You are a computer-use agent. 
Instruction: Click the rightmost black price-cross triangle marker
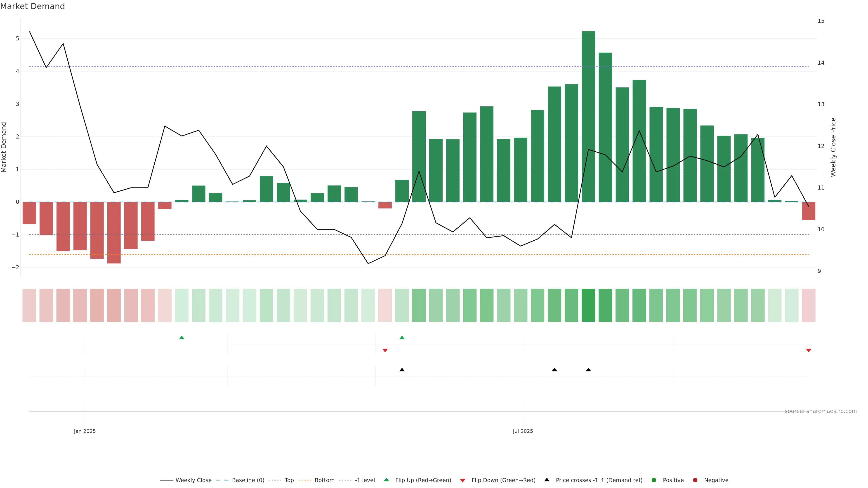pyautogui.click(x=588, y=370)
